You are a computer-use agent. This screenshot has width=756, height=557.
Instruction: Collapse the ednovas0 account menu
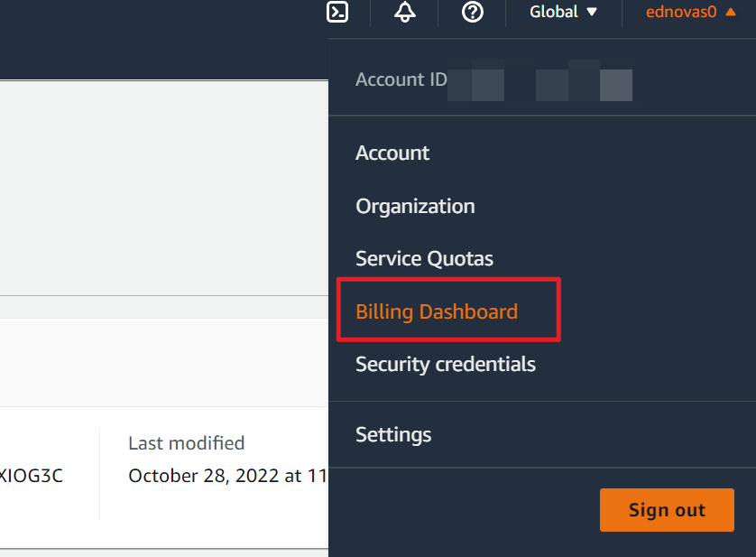[x=689, y=12]
